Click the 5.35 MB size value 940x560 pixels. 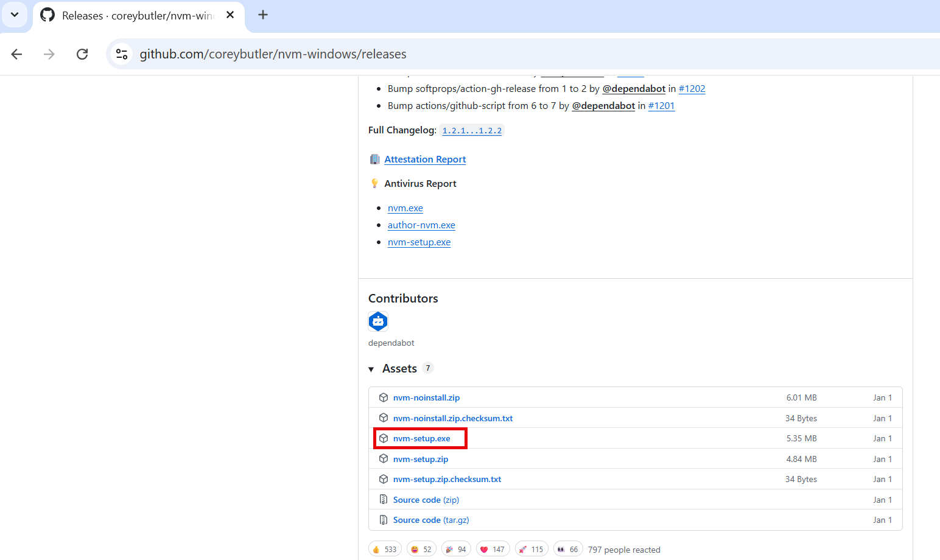click(x=801, y=438)
